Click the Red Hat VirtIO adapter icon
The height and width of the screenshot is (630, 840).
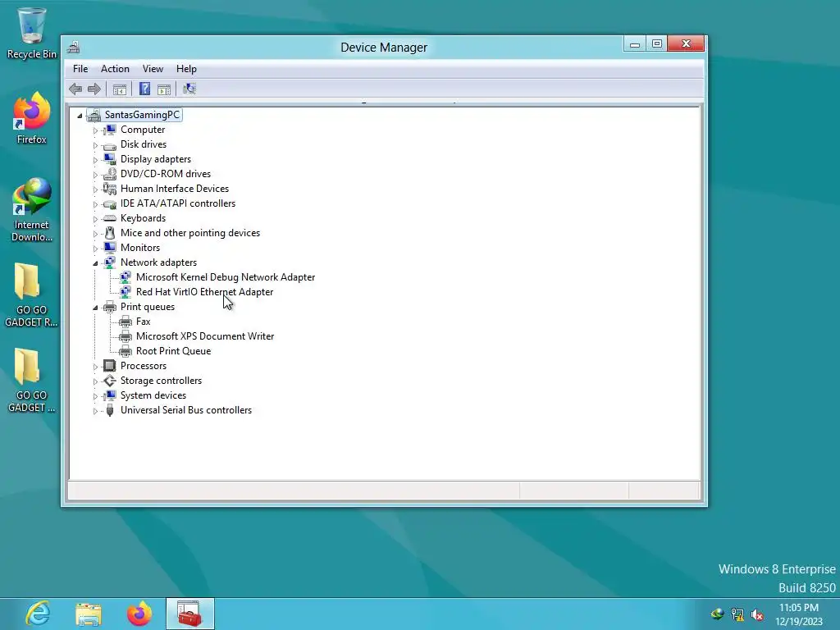(x=126, y=292)
